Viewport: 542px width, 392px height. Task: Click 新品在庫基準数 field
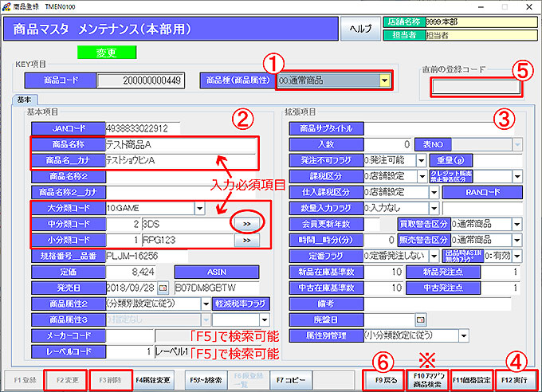click(x=383, y=272)
